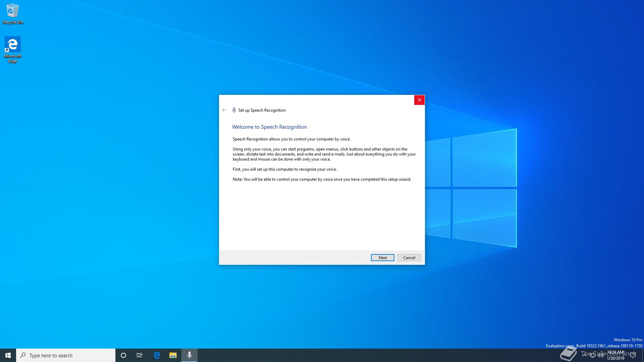Click the Show Desktop sliver at the taskbar edge
This screenshot has height=362, width=644.
(x=643, y=355)
